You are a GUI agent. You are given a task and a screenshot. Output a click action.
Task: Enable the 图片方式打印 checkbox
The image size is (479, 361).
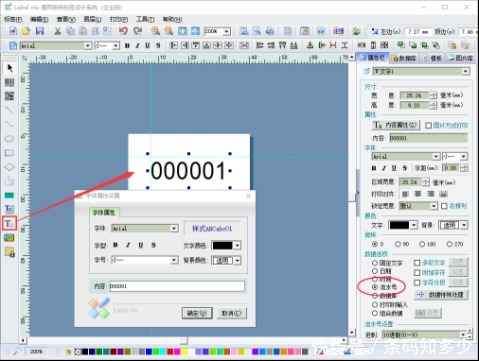coord(429,126)
